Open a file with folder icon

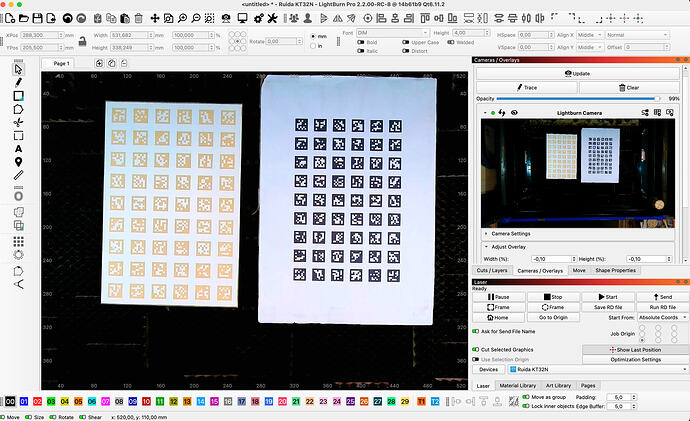click(x=24, y=18)
